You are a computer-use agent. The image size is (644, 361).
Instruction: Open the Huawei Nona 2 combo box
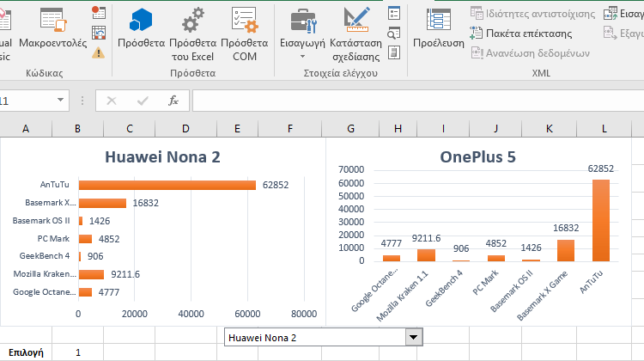tap(414, 338)
